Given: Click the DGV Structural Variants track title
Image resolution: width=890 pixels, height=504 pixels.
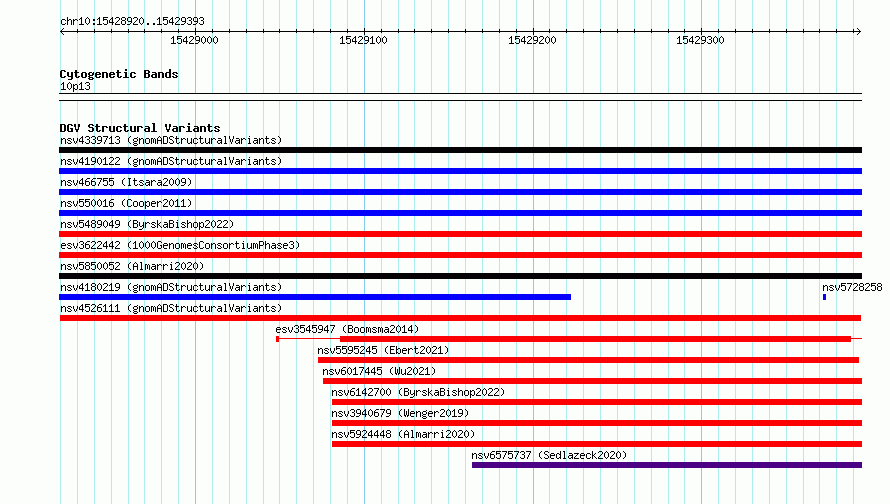Looking at the screenshot, I should pyautogui.click(x=140, y=128).
